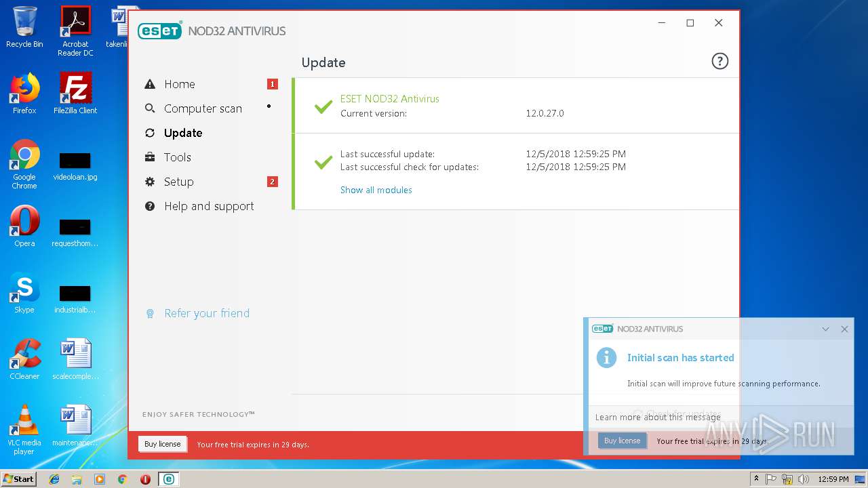Click the Home warning triangle icon
The width and height of the screenshot is (868, 488).
(150, 84)
